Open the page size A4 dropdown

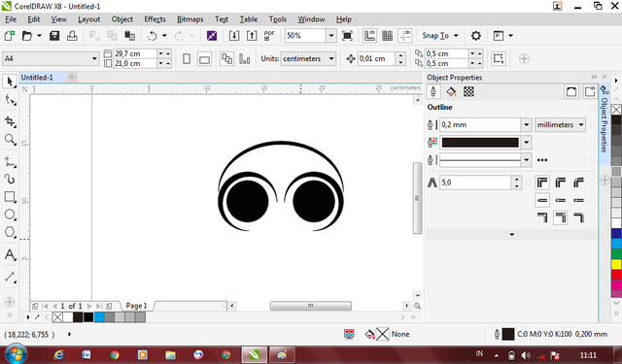point(94,58)
